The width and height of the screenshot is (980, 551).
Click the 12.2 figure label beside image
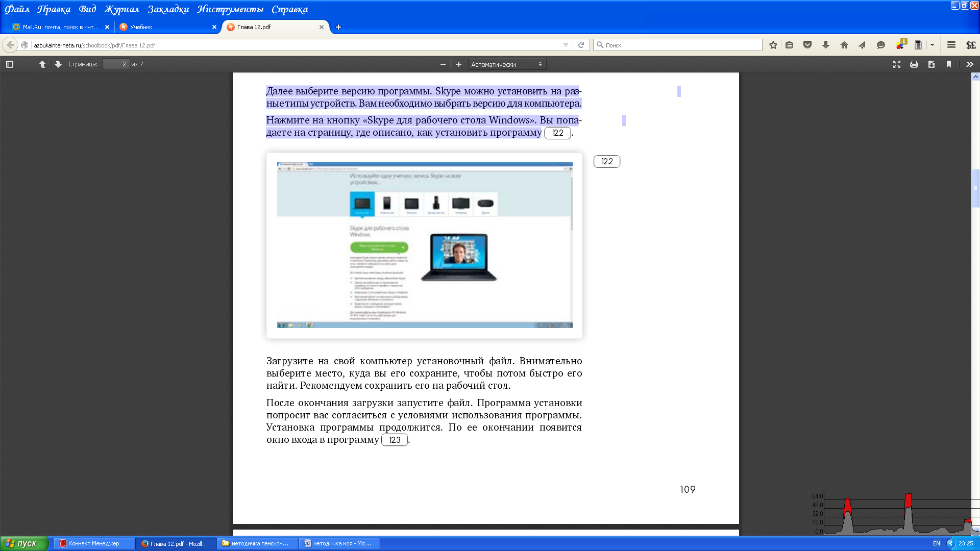(x=607, y=161)
